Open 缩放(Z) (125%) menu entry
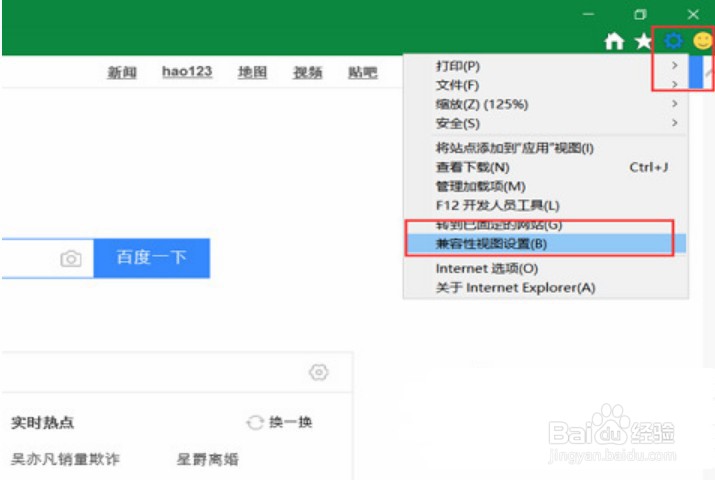Image resolution: width=715 pixels, height=480 pixels. point(546,104)
